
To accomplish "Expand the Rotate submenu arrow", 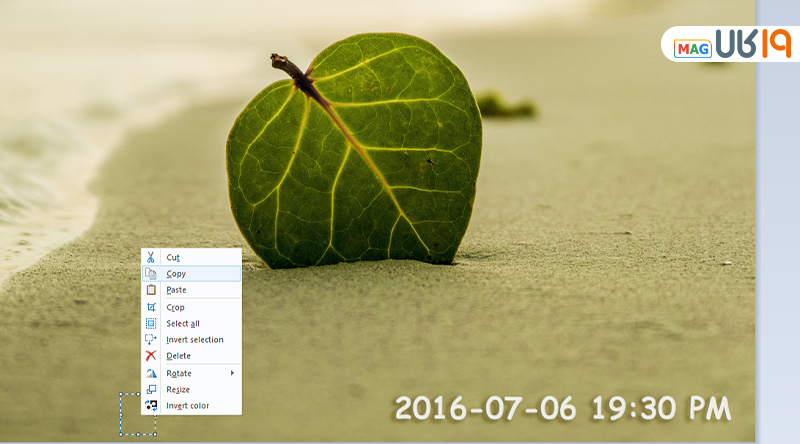I will click(233, 373).
